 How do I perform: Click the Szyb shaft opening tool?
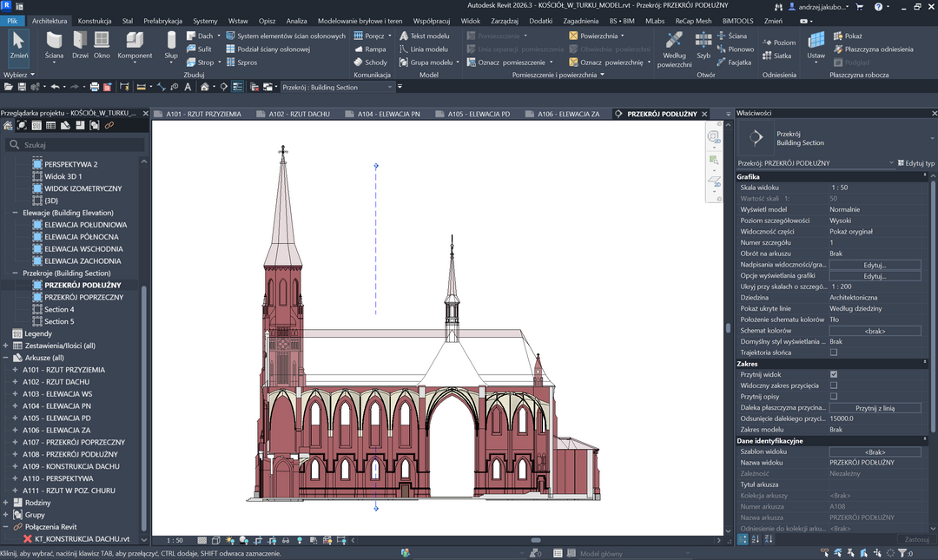tap(703, 44)
